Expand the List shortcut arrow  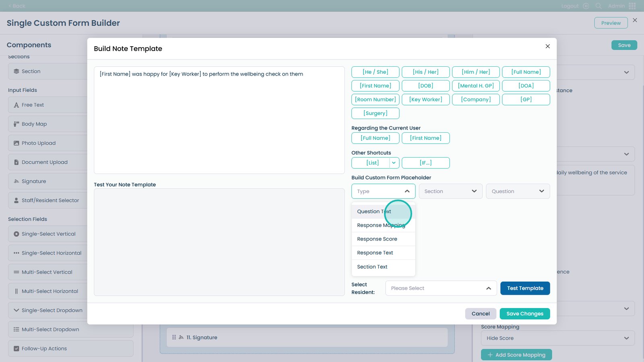[x=394, y=163]
